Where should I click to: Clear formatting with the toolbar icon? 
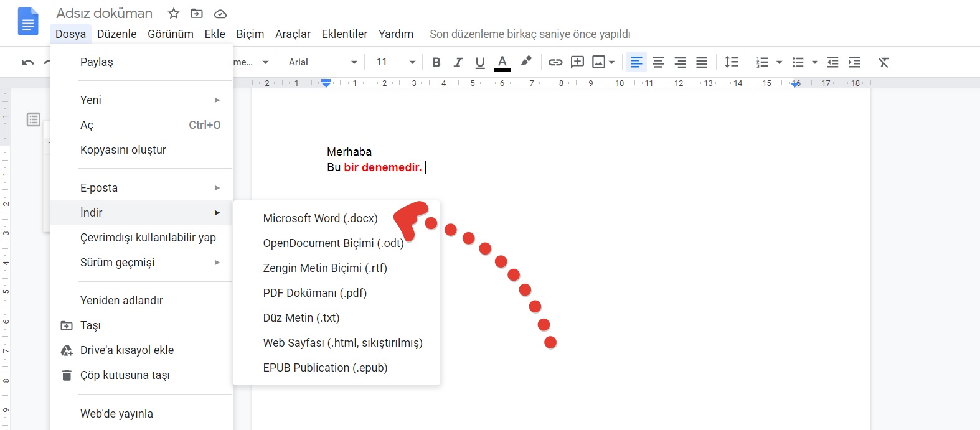(x=883, y=62)
